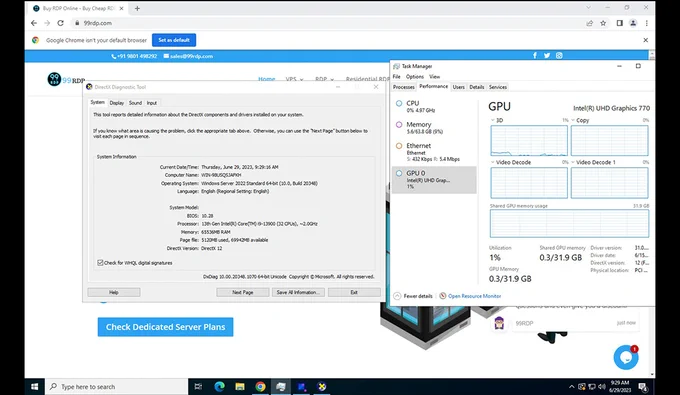Select GPU 0 in the performance list

(x=434, y=179)
